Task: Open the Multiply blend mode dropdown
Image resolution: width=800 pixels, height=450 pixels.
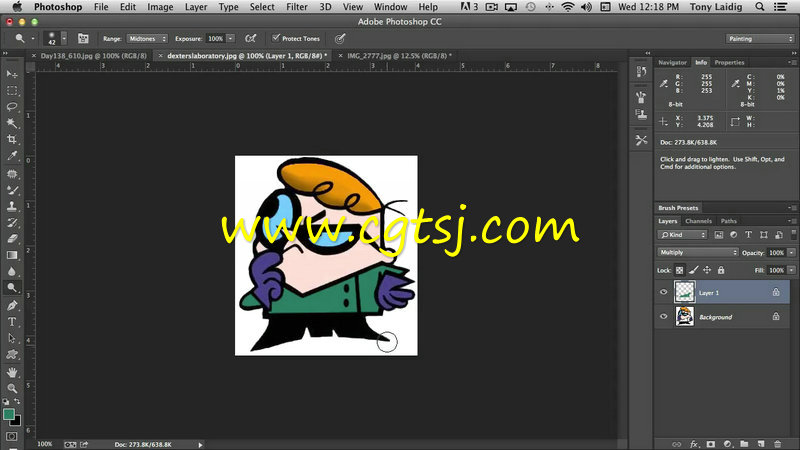Action: [697, 253]
